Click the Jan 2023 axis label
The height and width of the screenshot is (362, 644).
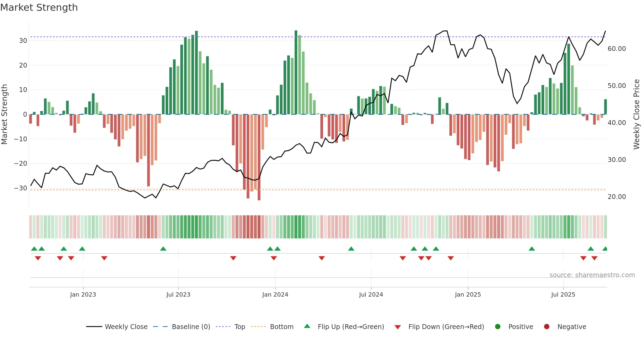83,294
